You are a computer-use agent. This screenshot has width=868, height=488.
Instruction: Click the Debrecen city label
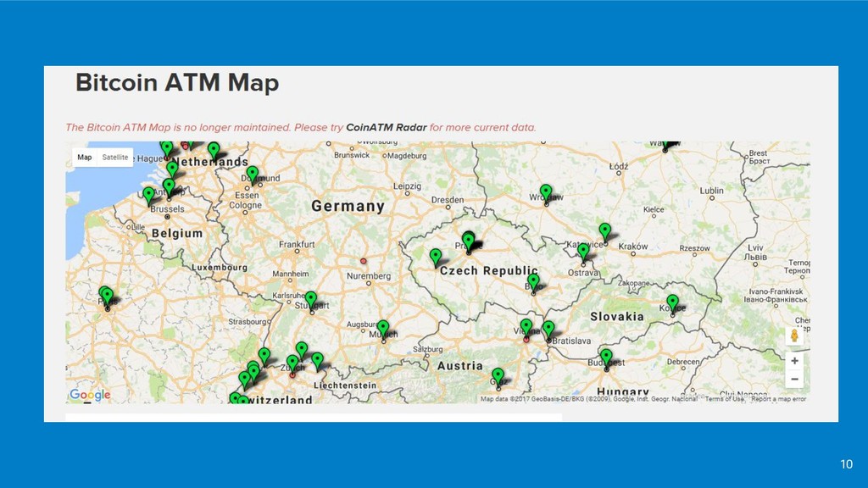click(683, 362)
